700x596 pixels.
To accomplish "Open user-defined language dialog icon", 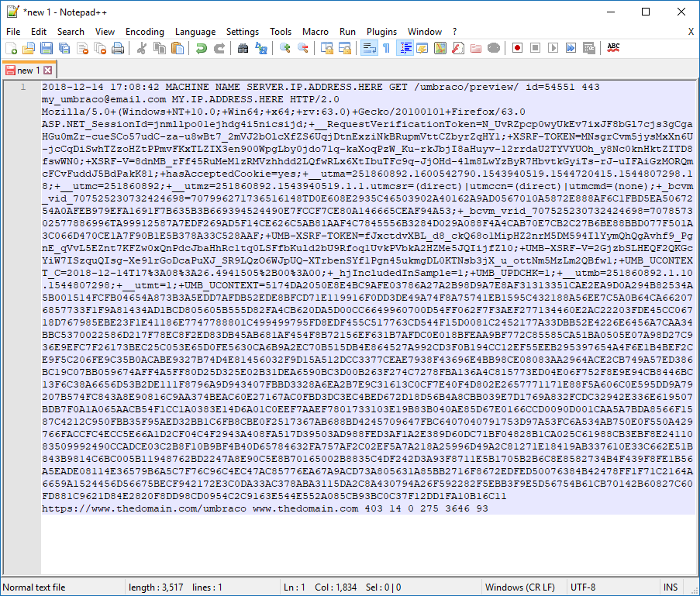I will pyautogui.click(x=422, y=48).
